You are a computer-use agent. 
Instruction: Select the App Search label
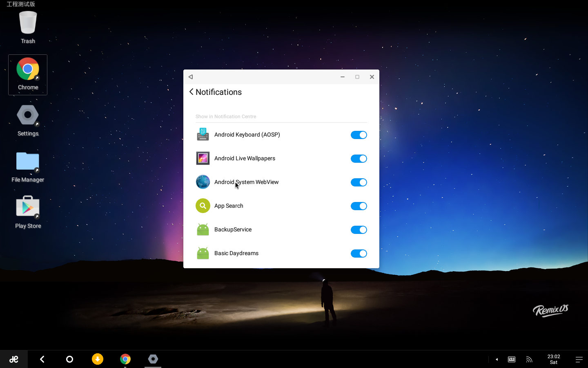pyautogui.click(x=229, y=206)
